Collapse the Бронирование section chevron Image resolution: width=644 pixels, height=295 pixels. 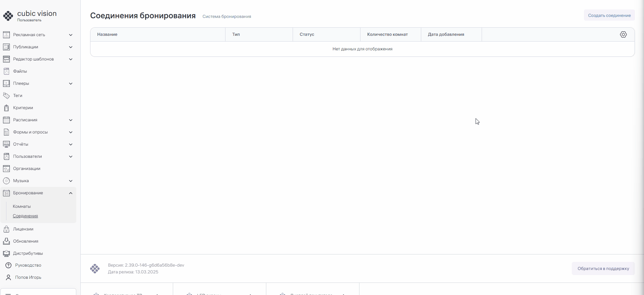(71, 193)
